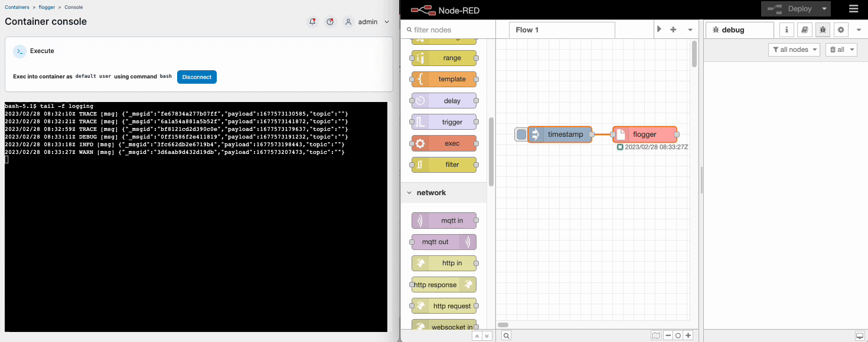Select the exec node in the palette
The width and height of the screenshot is (868, 342).
point(444,143)
